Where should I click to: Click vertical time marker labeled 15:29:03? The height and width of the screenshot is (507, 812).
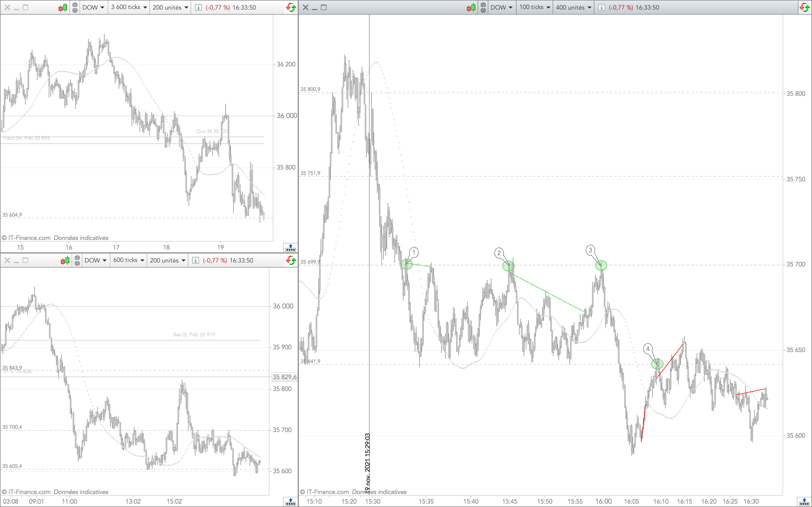click(x=369, y=463)
